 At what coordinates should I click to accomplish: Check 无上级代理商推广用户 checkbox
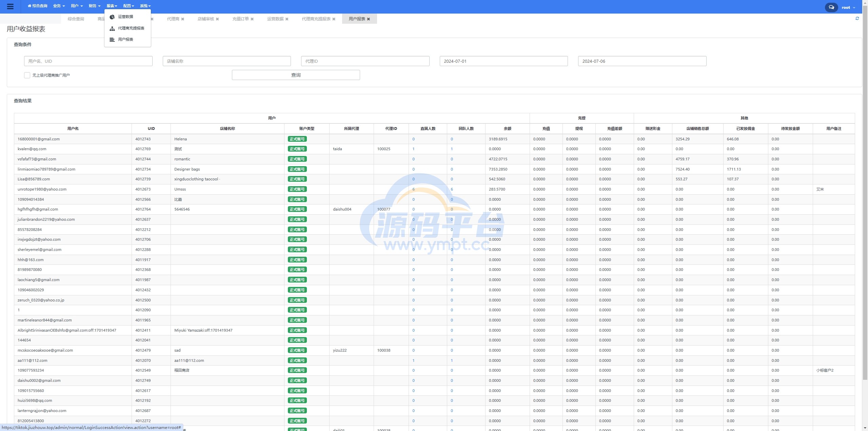27,75
